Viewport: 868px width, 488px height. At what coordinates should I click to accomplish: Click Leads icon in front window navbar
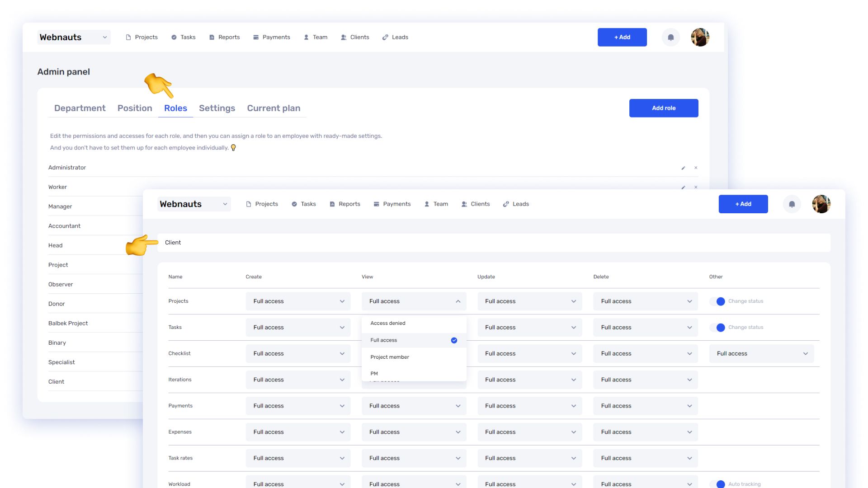pyautogui.click(x=506, y=204)
